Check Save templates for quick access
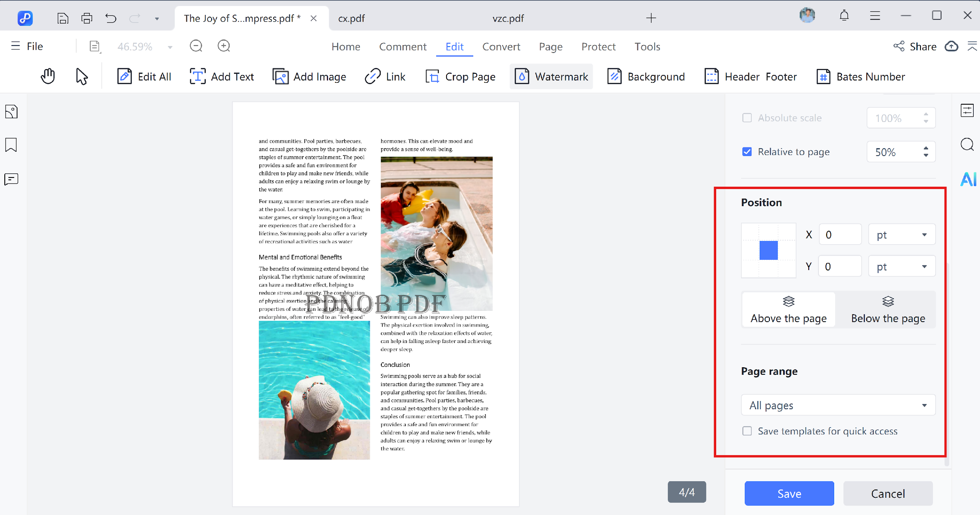 (747, 431)
